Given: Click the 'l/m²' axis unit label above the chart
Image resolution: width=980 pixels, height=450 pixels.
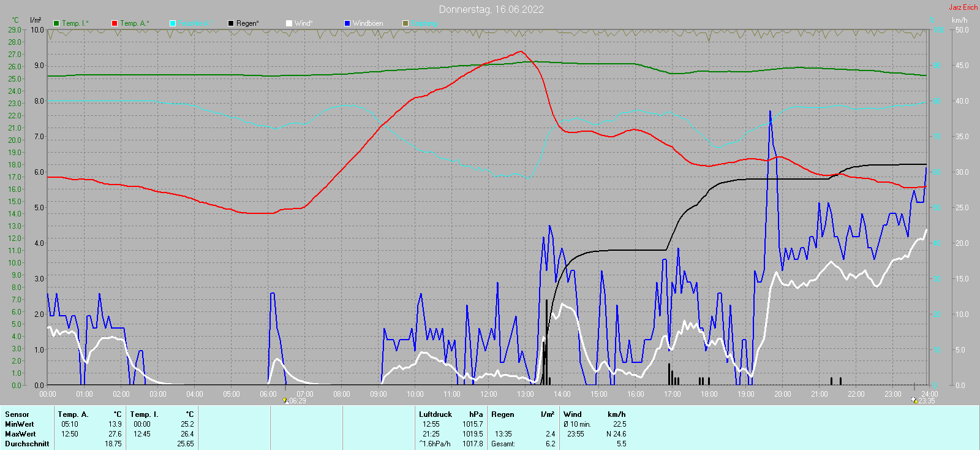Looking at the screenshot, I should pos(36,20).
